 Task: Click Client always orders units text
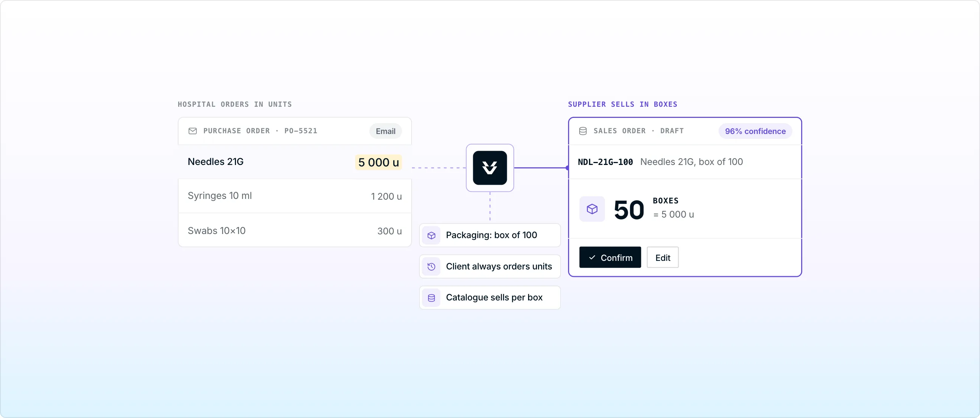(x=499, y=266)
